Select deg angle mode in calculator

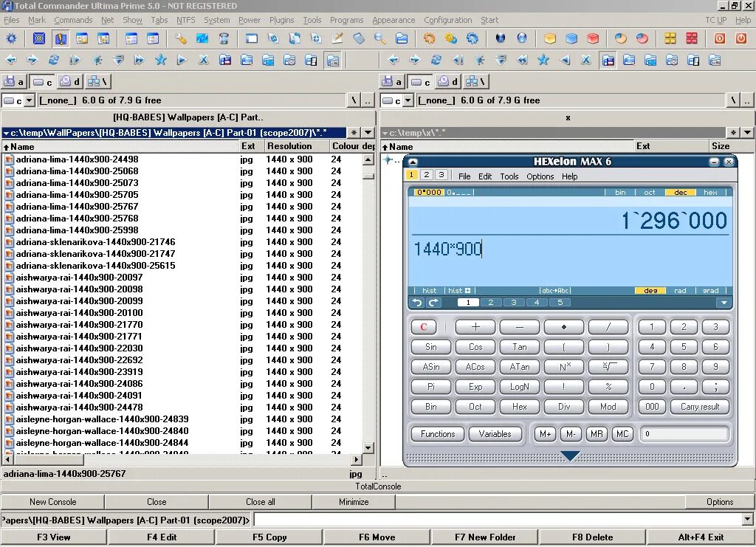650,291
